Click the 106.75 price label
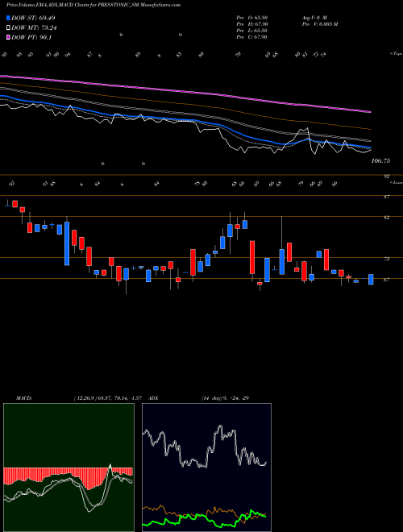The width and height of the screenshot is (403, 532). tap(380, 161)
